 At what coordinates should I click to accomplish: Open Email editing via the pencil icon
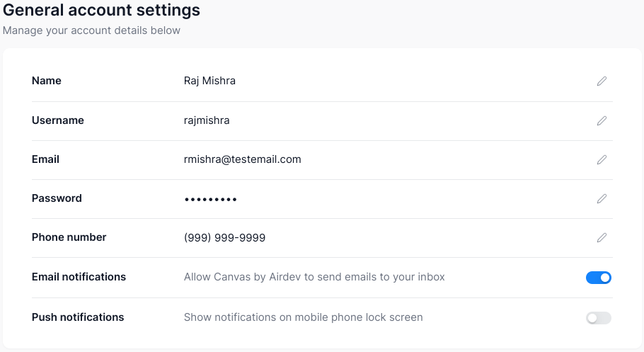pyautogui.click(x=602, y=160)
